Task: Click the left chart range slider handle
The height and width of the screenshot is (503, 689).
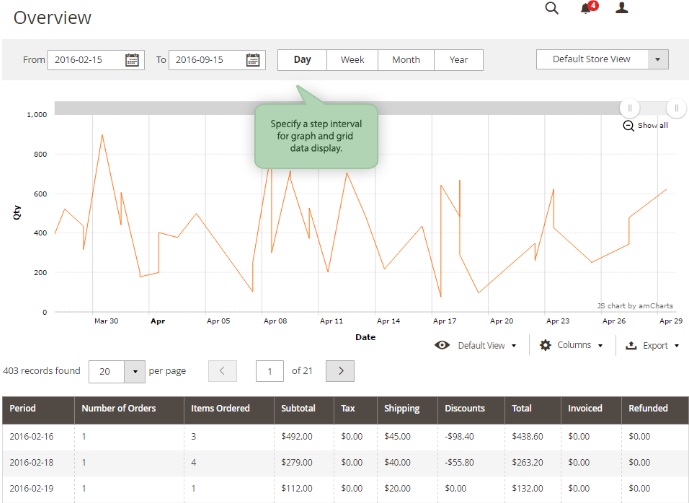Action: [630, 108]
